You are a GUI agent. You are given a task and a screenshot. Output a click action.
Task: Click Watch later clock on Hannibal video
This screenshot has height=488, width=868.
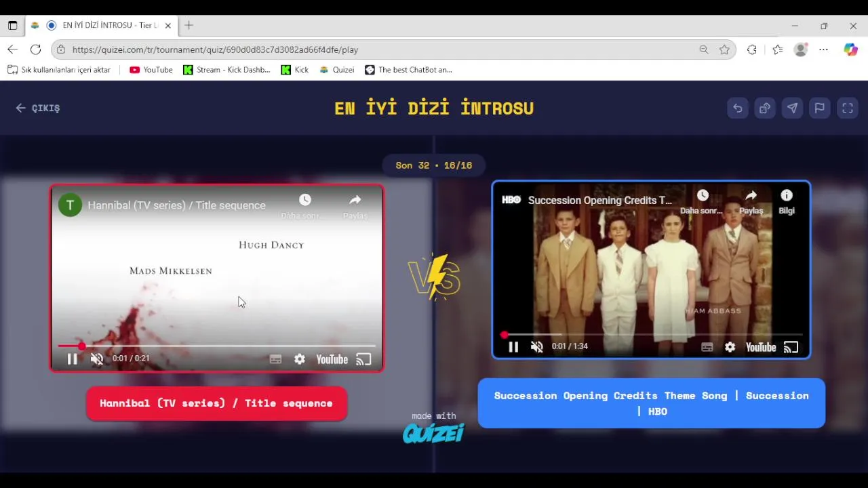pos(304,200)
